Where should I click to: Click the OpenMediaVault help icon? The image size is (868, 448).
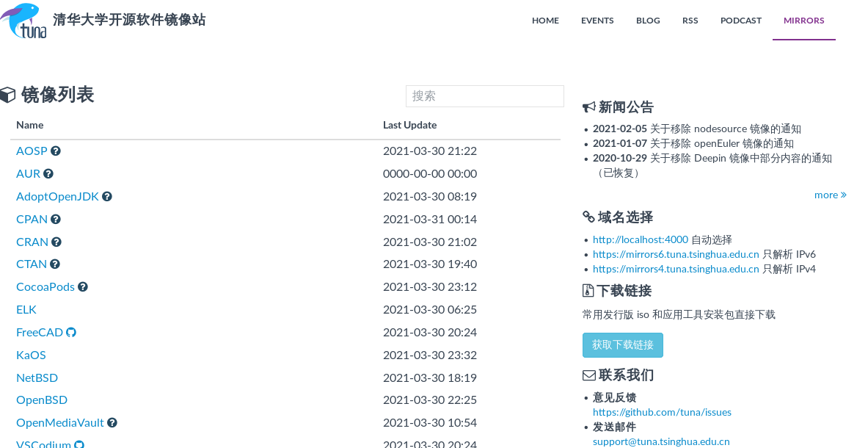[112, 422]
